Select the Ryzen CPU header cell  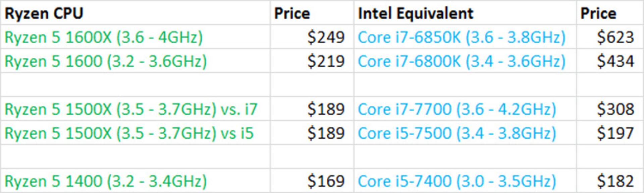(x=135, y=13)
